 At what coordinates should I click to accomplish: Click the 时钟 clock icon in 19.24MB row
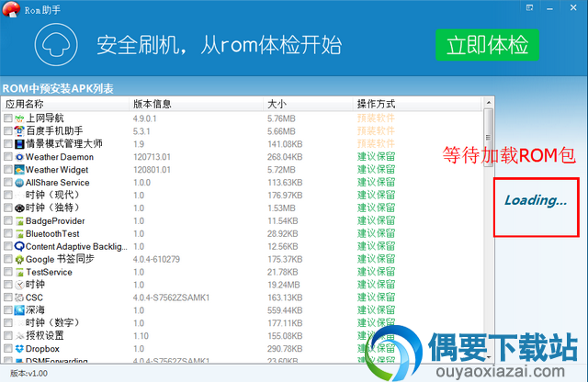pyautogui.click(x=19, y=285)
